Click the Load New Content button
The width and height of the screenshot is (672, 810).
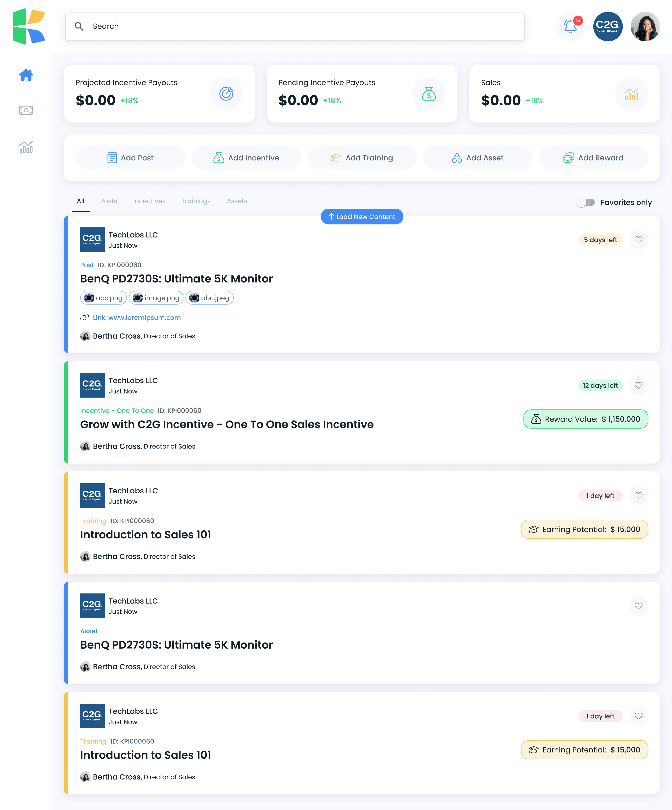[x=362, y=217]
